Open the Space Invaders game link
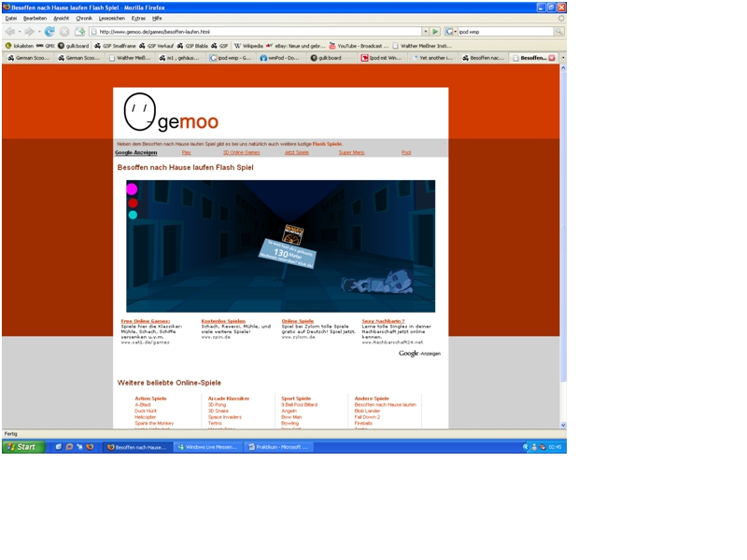747x560 pixels. (x=225, y=417)
